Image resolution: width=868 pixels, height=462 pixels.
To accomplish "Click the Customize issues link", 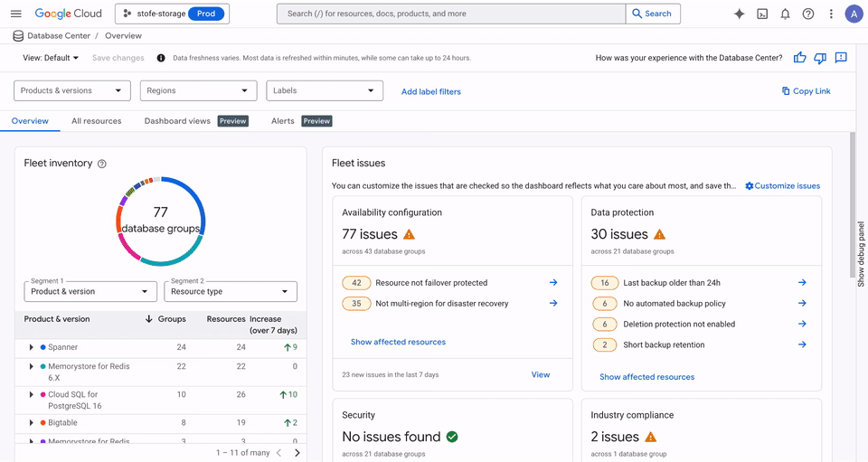I will 782,186.
